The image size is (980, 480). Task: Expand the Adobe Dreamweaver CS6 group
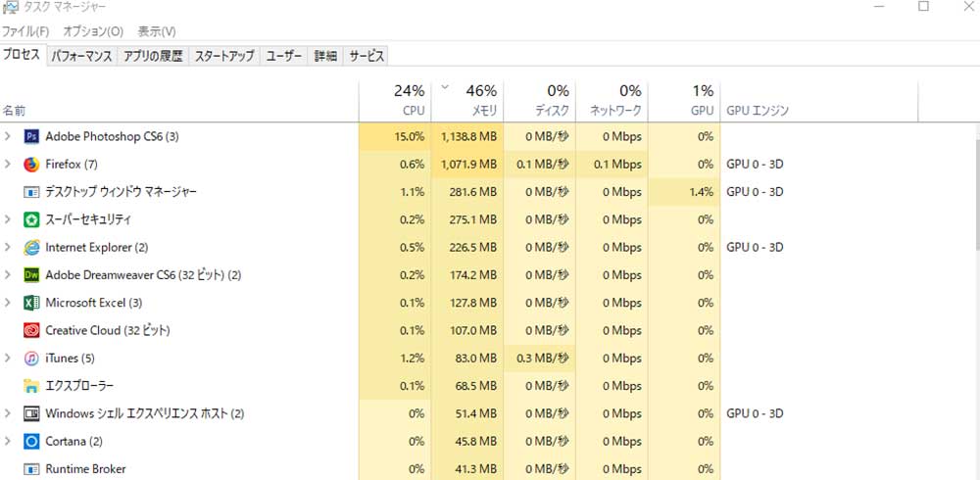point(8,275)
